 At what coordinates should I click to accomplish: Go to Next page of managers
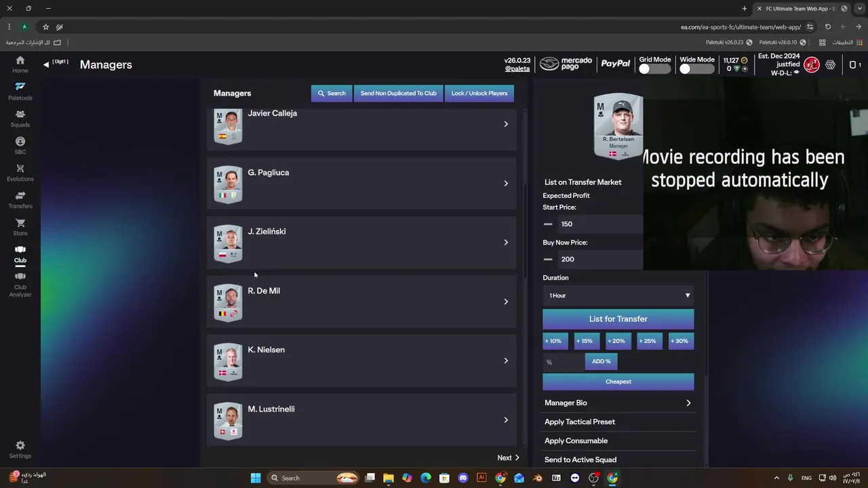pos(508,457)
